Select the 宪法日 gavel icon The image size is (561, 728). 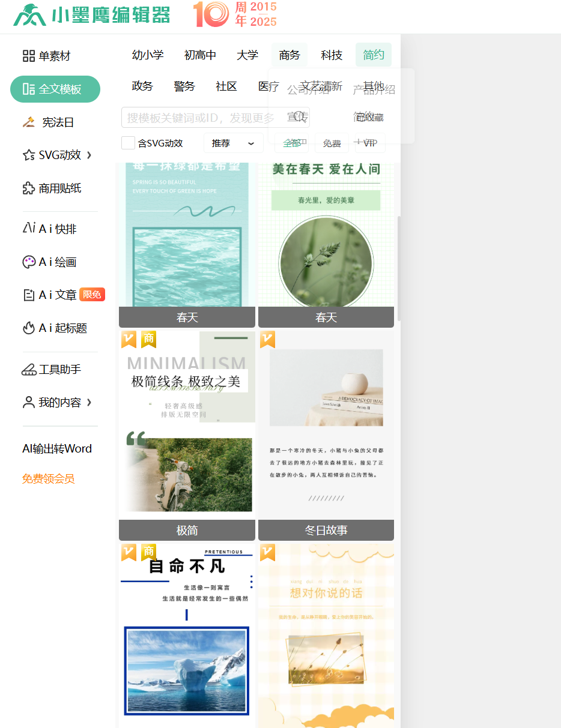[x=29, y=122]
